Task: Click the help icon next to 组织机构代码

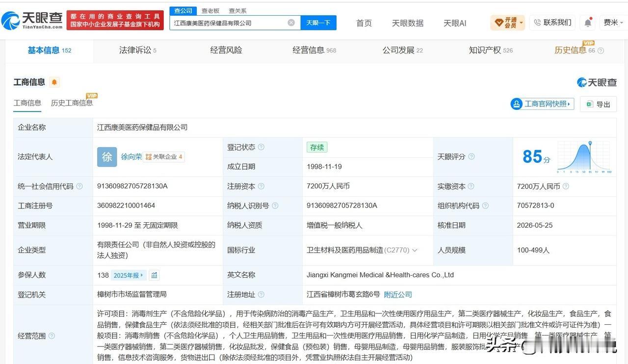Action: (x=485, y=206)
